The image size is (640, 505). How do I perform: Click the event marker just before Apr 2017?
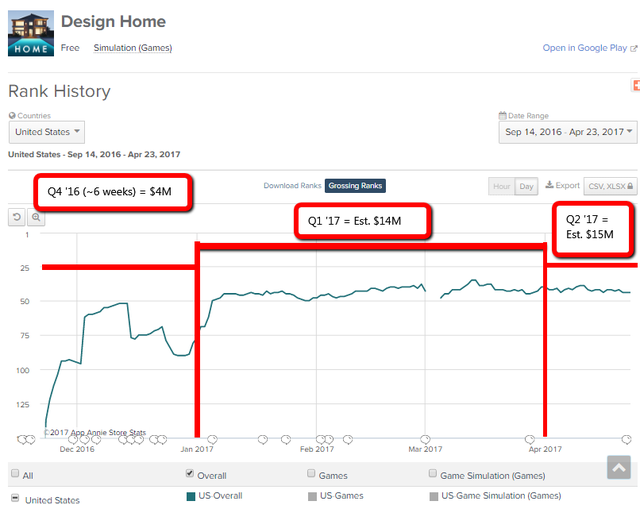coord(530,439)
